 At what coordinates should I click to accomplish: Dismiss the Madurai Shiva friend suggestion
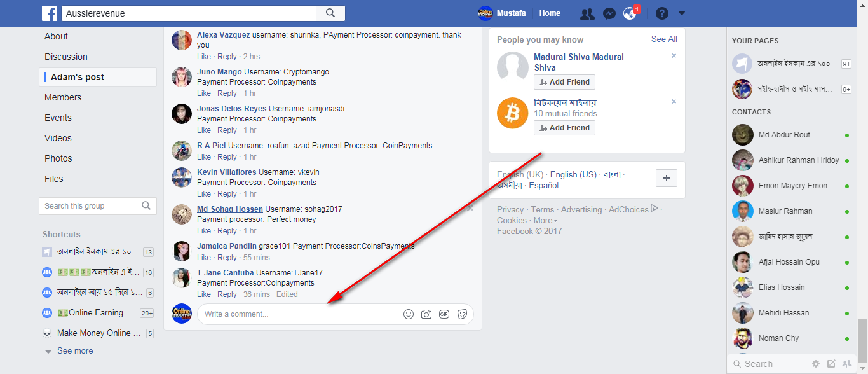[x=674, y=56]
